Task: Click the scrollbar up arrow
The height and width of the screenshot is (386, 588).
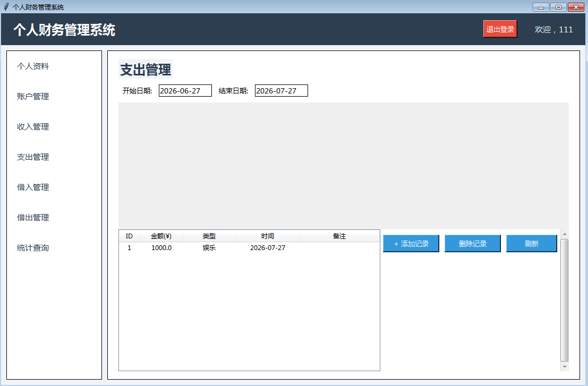Action: point(565,234)
